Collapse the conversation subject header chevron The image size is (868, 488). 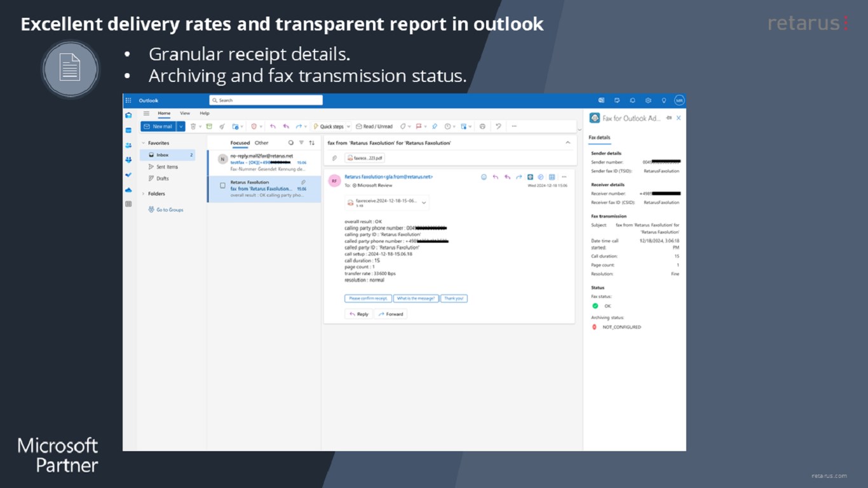pyautogui.click(x=568, y=143)
